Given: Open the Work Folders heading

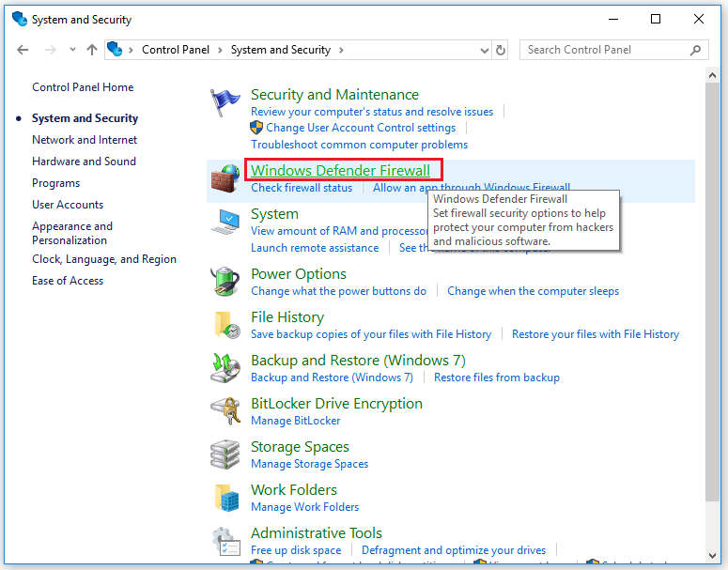Looking at the screenshot, I should (x=294, y=489).
